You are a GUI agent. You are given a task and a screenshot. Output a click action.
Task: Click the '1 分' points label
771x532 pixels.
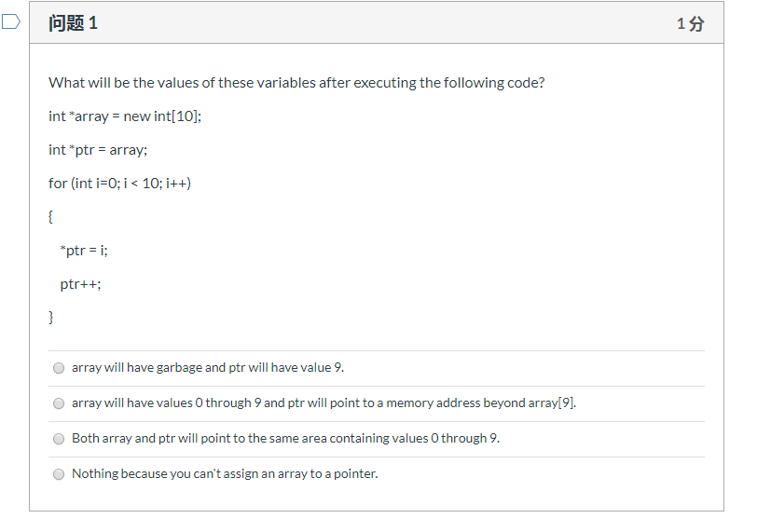pos(691,23)
